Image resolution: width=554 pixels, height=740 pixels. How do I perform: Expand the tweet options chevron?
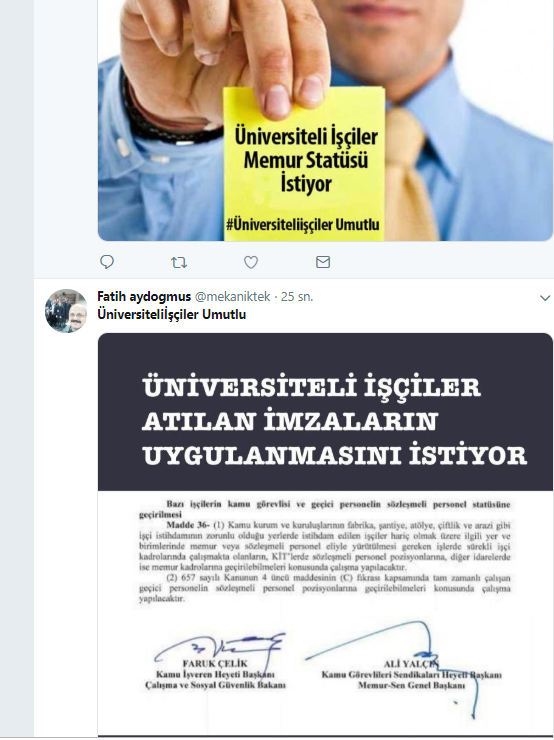pos(545,298)
